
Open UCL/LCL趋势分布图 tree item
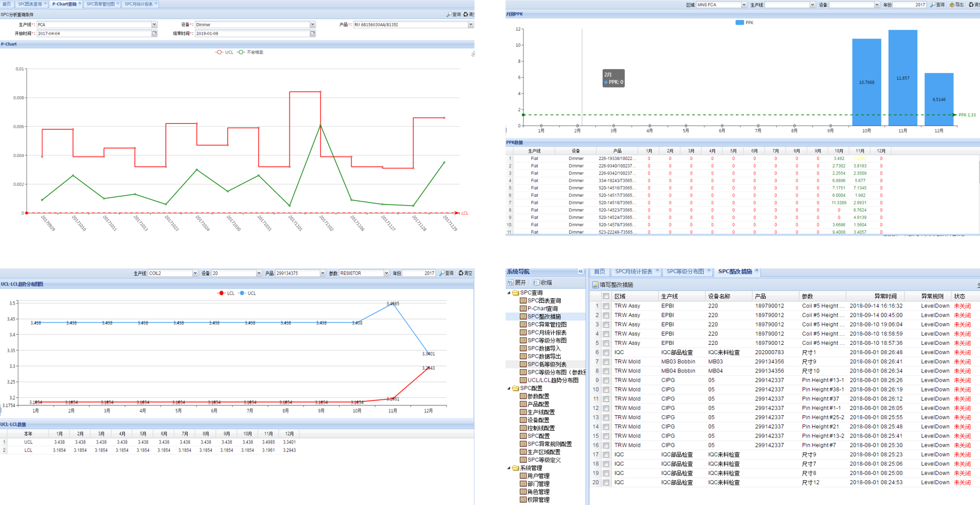[x=553, y=380]
